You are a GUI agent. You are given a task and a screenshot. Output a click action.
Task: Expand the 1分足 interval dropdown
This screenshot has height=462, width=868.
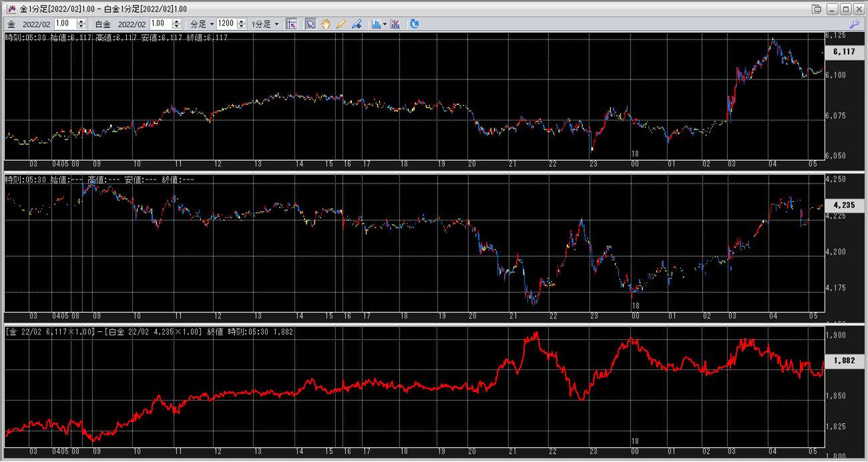coord(265,24)
